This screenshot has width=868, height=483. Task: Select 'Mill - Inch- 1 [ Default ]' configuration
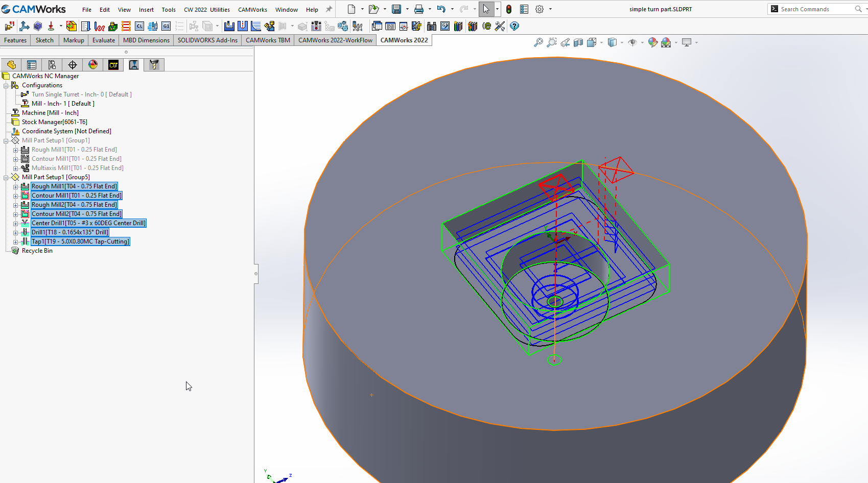[63, 104]
